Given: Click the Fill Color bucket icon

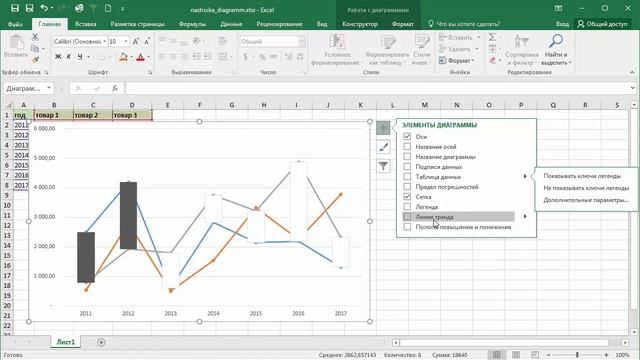Looking at the screenshot, I should pos(123,57).
